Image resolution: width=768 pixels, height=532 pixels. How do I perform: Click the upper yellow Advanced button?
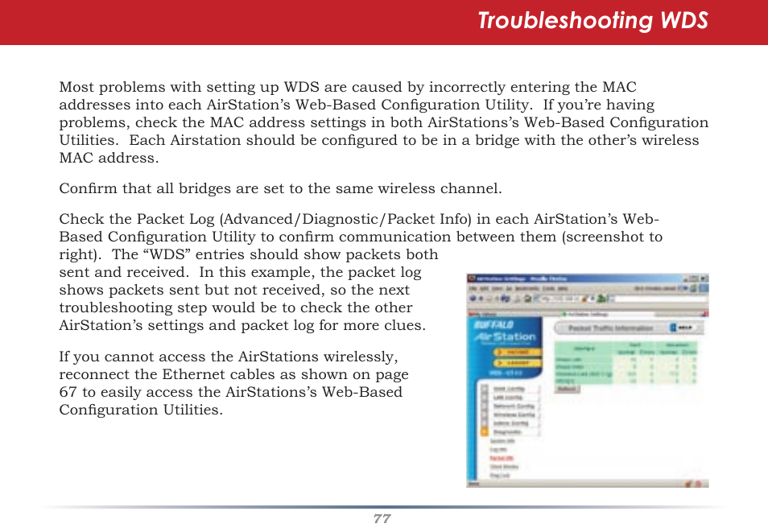(518, 353)
